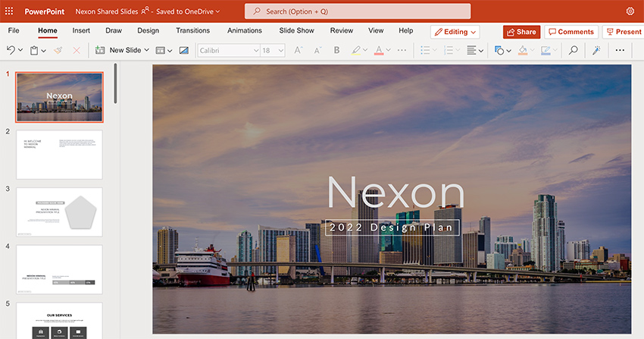Click the Paste clipboard icon

click(x=34, y=50)
